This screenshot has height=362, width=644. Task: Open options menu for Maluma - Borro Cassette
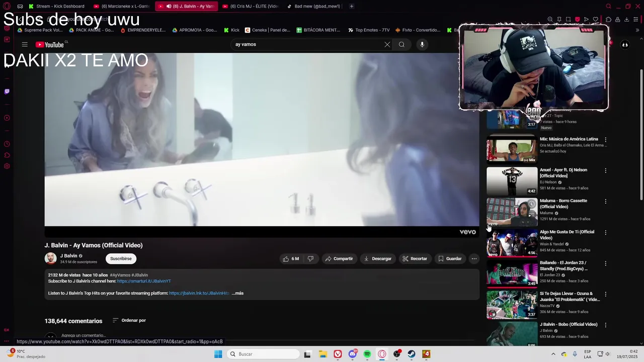(605, 201)
